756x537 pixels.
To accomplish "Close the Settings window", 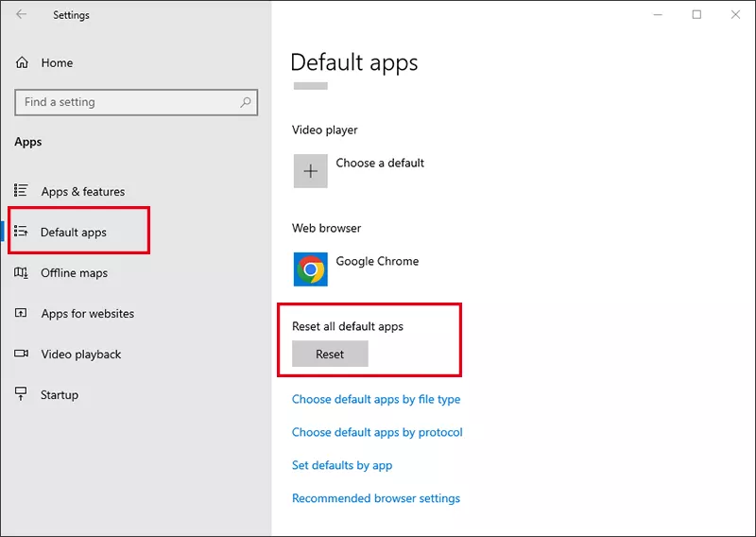I will [735, 14].
